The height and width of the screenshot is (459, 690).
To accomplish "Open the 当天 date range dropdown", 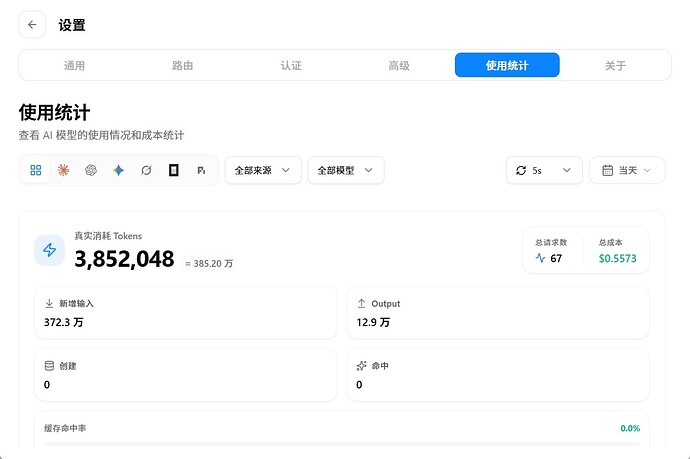I will pyautogui.click(x=627, y=170).
